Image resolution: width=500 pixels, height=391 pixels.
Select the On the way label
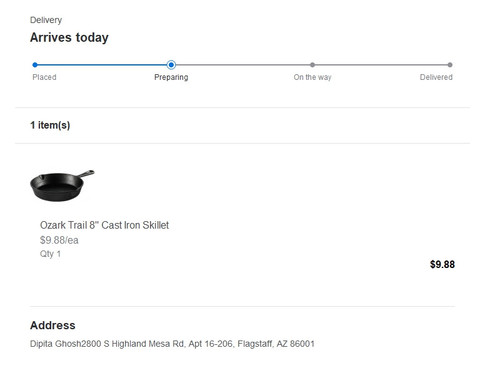[312, 77]
